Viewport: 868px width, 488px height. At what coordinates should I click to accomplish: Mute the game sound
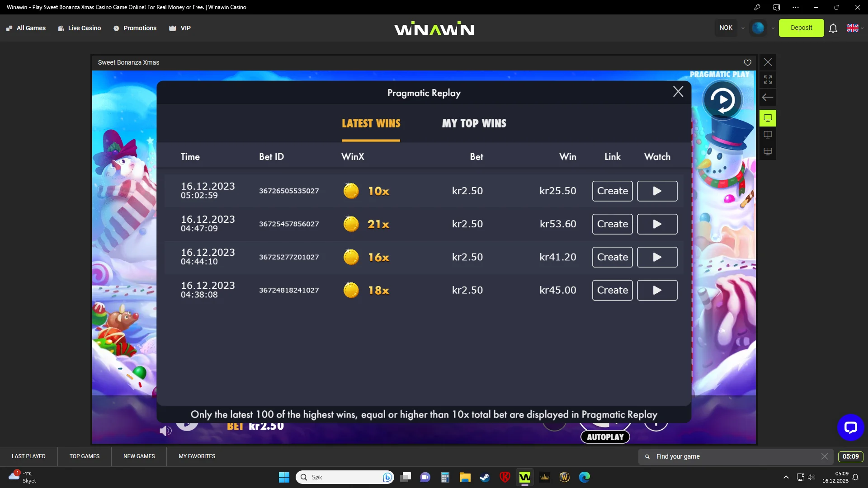(165, 431)
